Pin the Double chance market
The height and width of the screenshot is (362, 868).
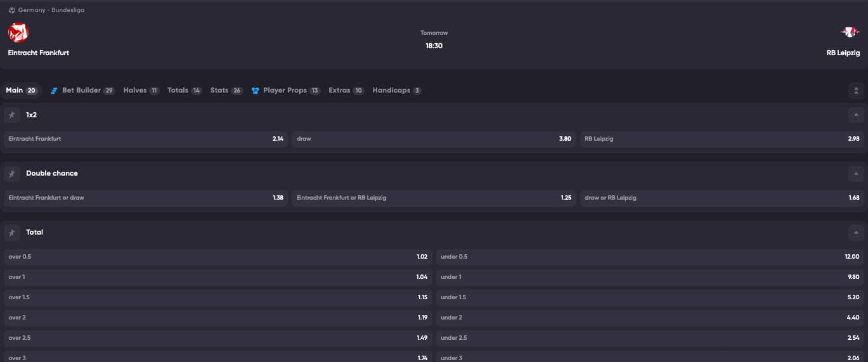tap(11, 173)
